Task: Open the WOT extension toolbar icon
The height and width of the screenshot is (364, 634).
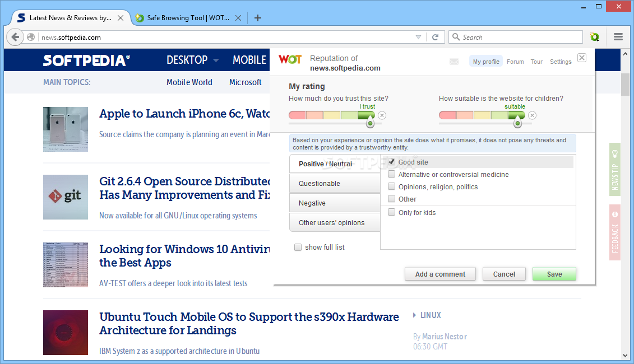Action: tap(594, 37)
